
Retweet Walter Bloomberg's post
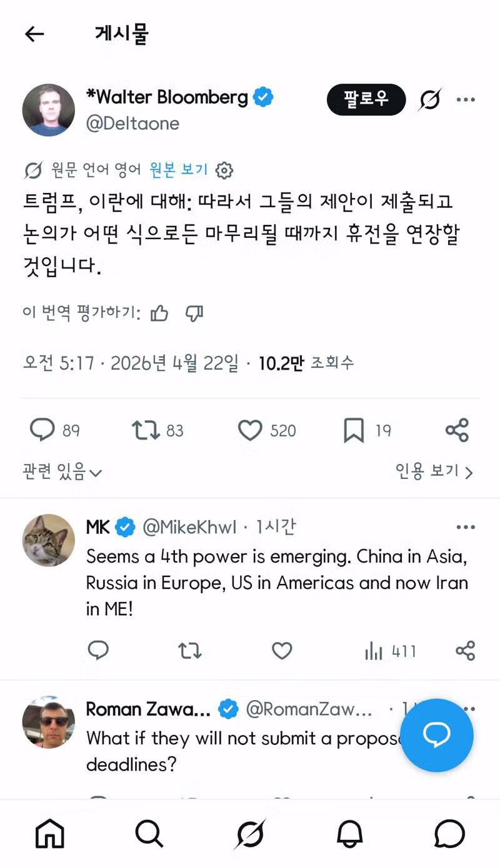click(146, 430)
